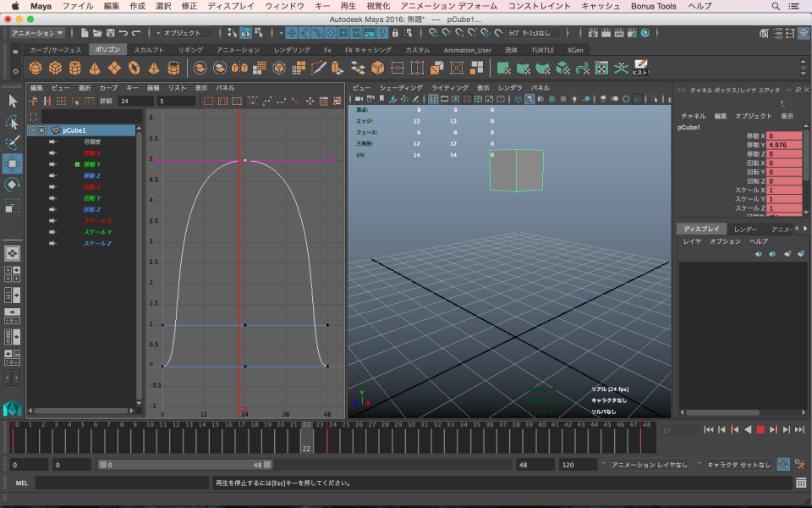Open the ファイル menu
This screenshot has height=508, width=812.
77,6
